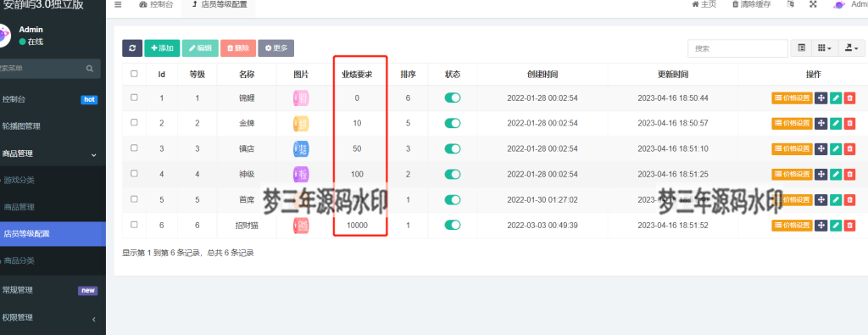The height and width of the screenshot is (335, 868).
Task: Check the select-all checkbox in table header
Action: [134, 74]
